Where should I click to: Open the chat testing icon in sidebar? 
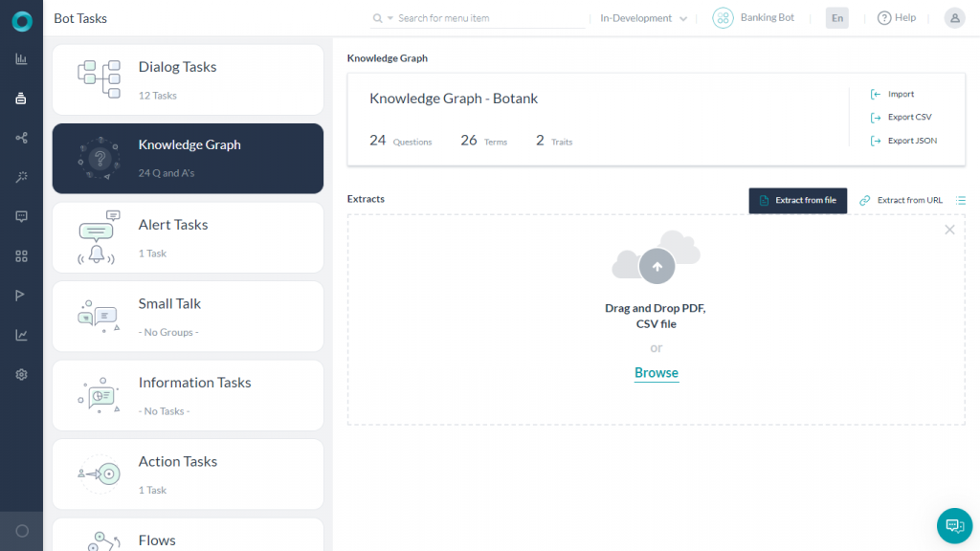coord(20,216)
